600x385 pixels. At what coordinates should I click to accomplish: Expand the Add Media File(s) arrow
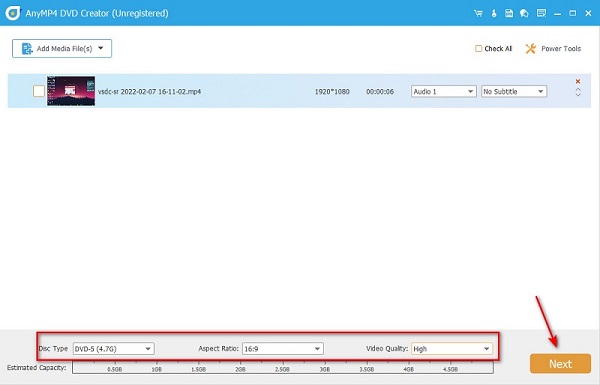click(x=101, y=48)
